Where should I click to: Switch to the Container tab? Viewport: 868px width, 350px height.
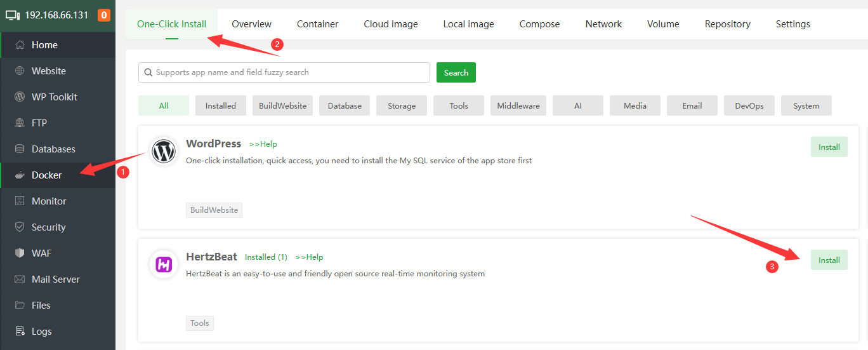click(x=317, y=24)
